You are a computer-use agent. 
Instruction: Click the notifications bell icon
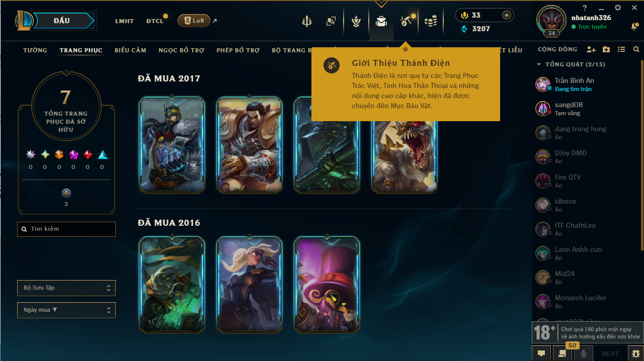(x=634, y=27)
